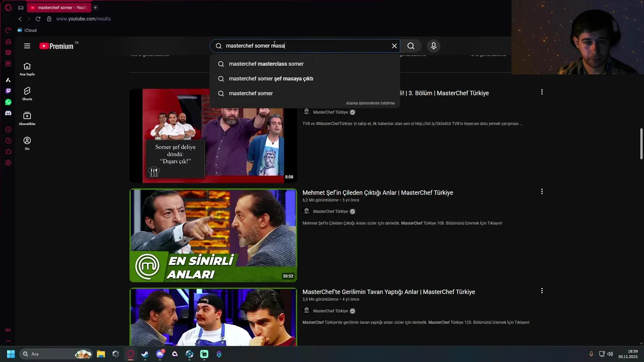Screen dimensions: 644x362
Task: Open Ana Sayfa in YouTube sidebar
Action: click(27, 69)
